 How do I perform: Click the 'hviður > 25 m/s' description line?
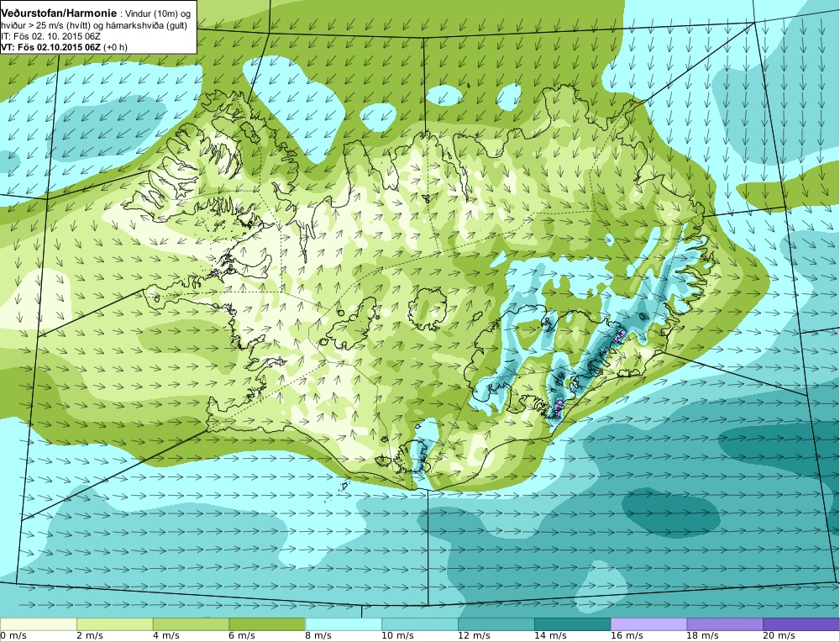pos(94,25)
